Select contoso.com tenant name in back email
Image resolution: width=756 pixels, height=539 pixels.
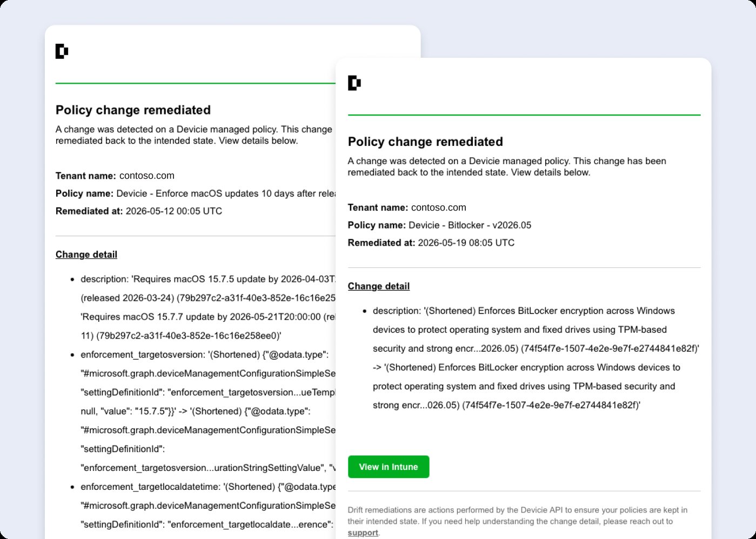[147, 176]
